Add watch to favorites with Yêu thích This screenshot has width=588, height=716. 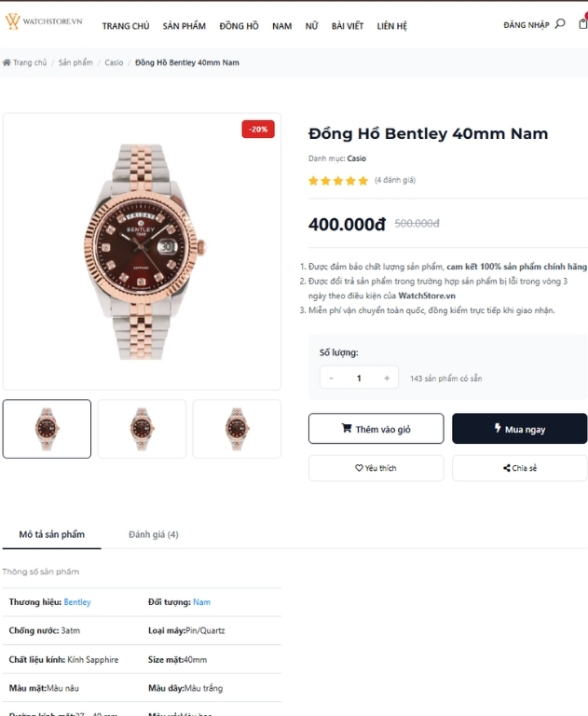click(376, 468)
